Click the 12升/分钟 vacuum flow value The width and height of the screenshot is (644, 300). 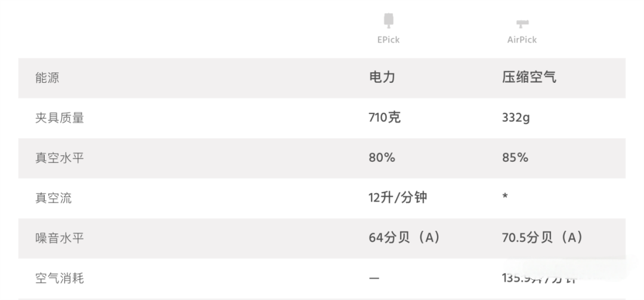pyautogui.click(x=398, y=197)
